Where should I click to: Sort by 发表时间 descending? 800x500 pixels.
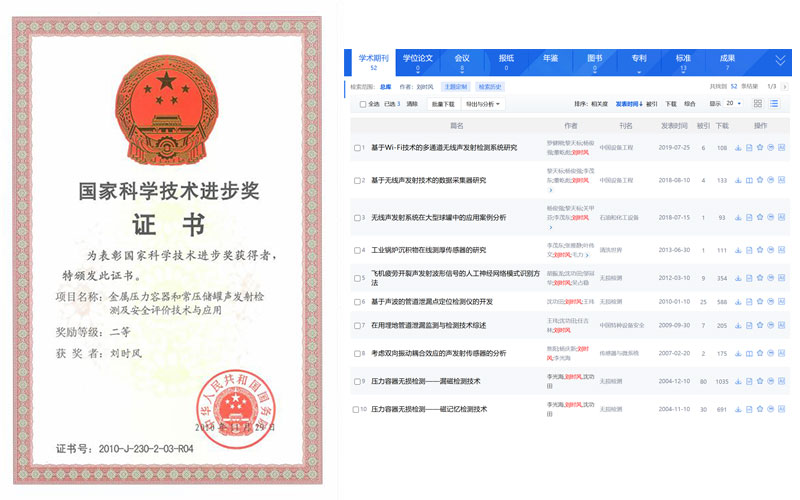pos(629,104)
